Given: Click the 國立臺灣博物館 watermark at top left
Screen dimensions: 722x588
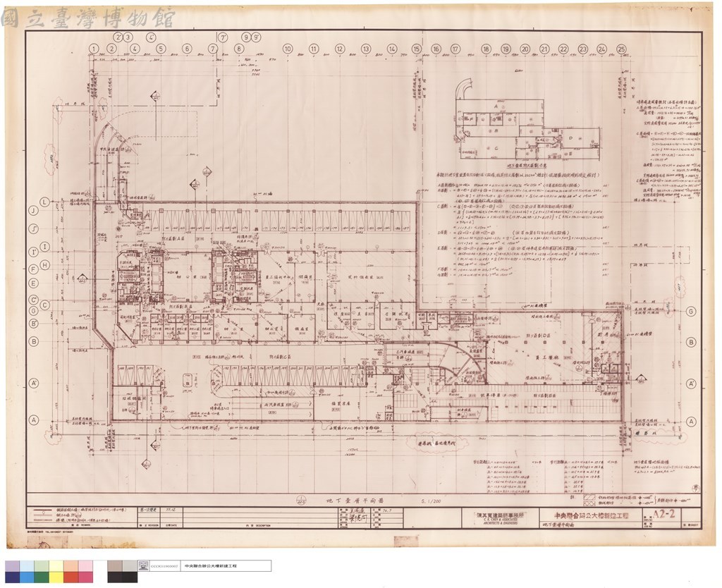Looking at the screenshot, I should [x=88, y=18].
